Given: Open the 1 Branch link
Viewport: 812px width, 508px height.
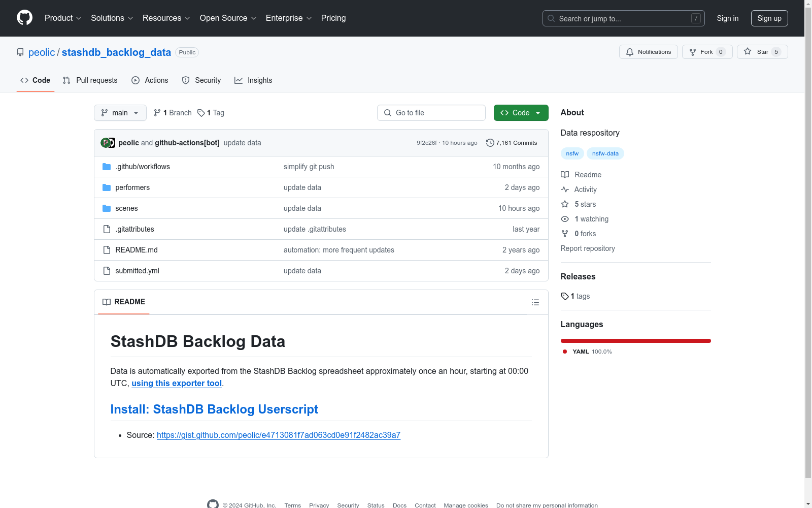Looking at the screenshot, I should coord(173,113).
